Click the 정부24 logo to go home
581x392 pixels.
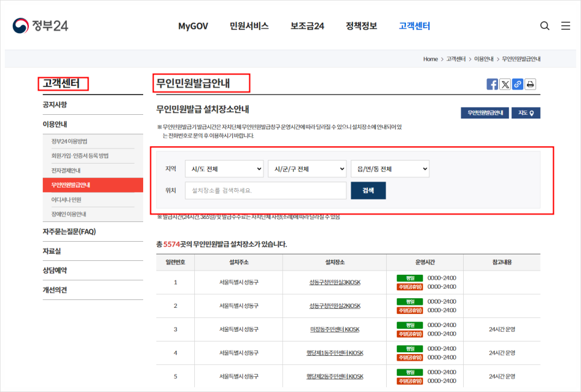[x=41, y=25]
